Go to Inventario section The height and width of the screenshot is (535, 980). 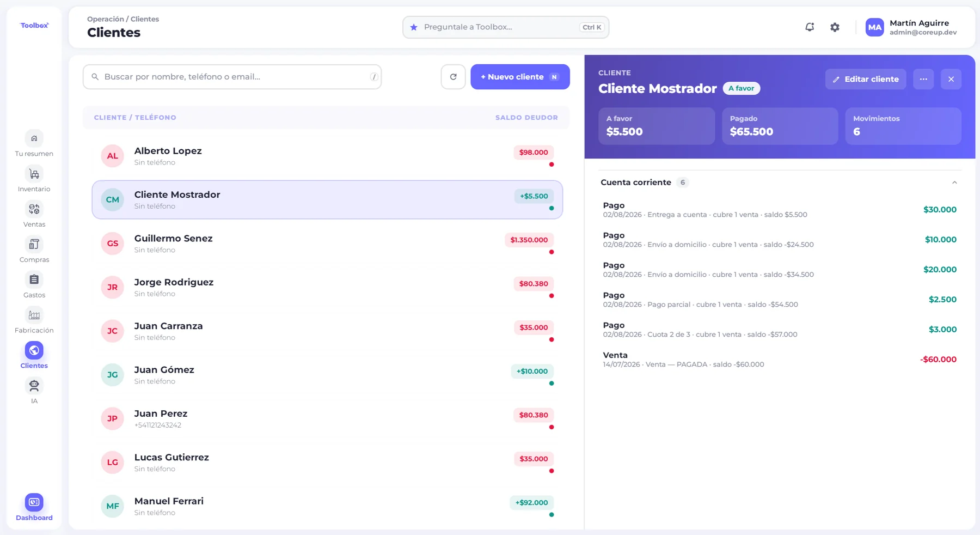[x=34, y=179]
